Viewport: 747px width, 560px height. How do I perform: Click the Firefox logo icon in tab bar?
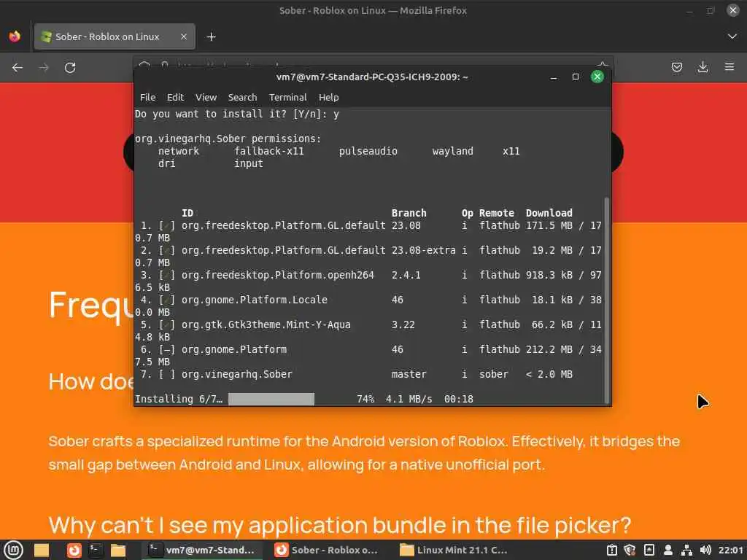(x=15, y=36)
